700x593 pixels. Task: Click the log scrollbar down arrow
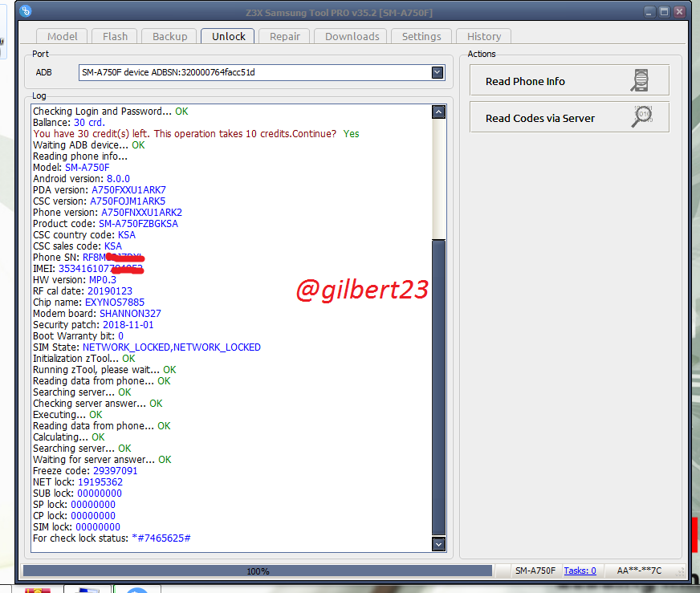pyautogui.click(x=439, y=544)
